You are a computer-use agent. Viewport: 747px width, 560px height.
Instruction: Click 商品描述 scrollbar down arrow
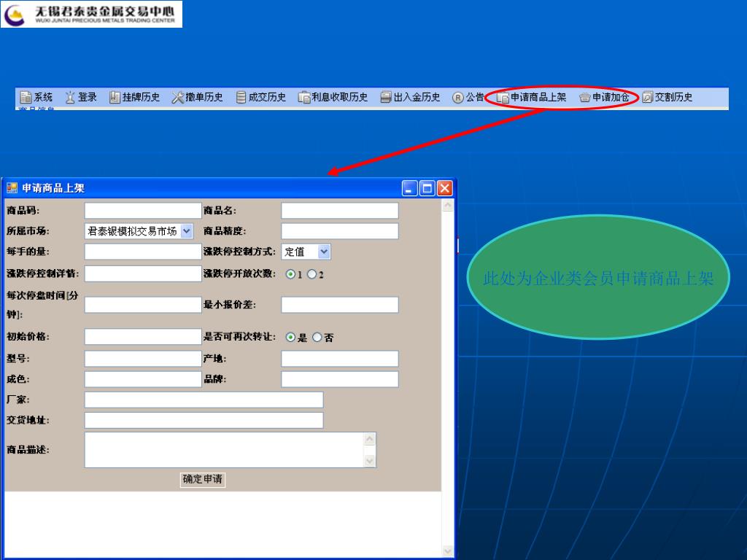[370, 461]
